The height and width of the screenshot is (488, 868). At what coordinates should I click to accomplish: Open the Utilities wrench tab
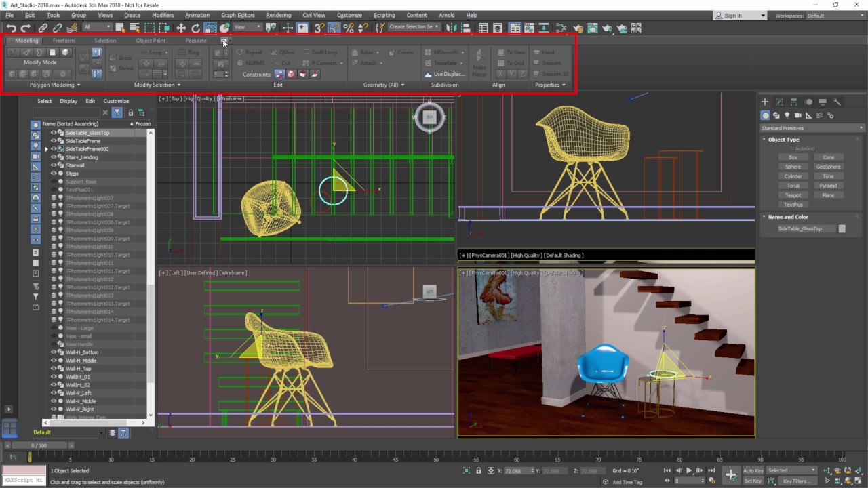837,102
